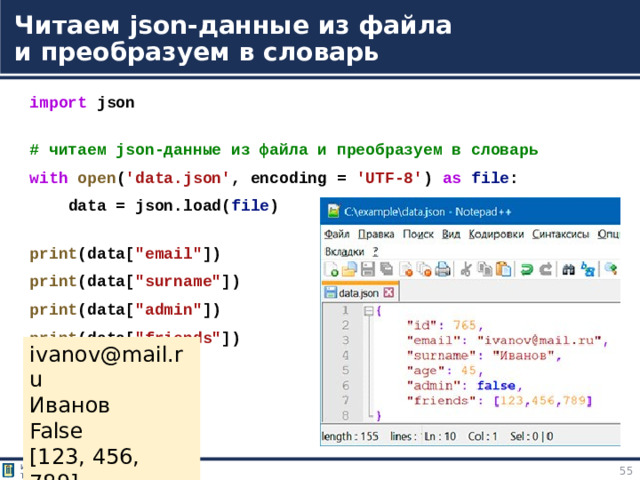Click the gray Redo arrow icon
The width and height of the screenshot is (640, 480).
[x=546, y=269]
